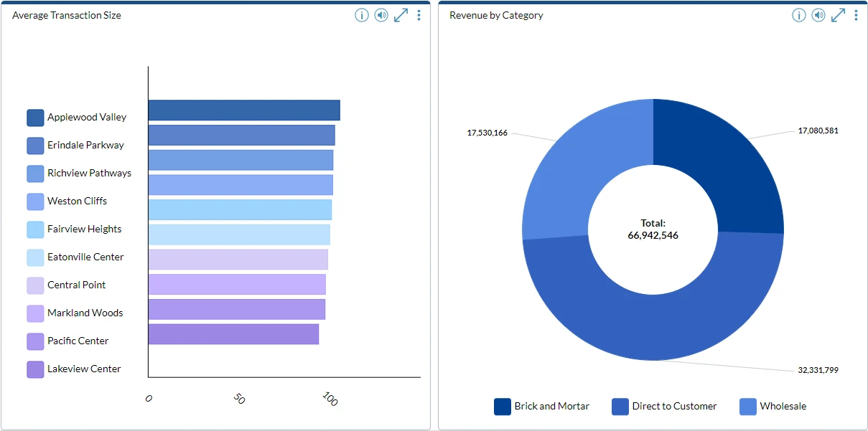The height and width of the screenshot is (431, 868).
Task: Select the bottom purple Lakeview Center bar
Action: point(234,334)
